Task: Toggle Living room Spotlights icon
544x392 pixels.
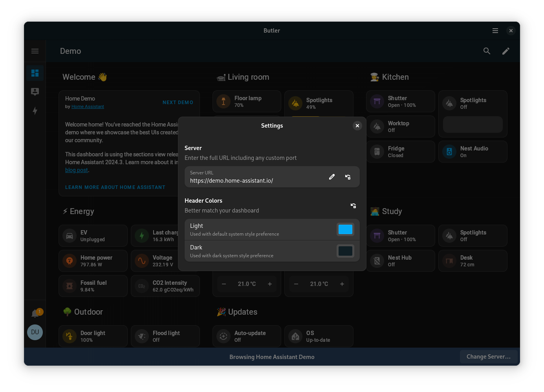Action: click(x=295, y=103)
